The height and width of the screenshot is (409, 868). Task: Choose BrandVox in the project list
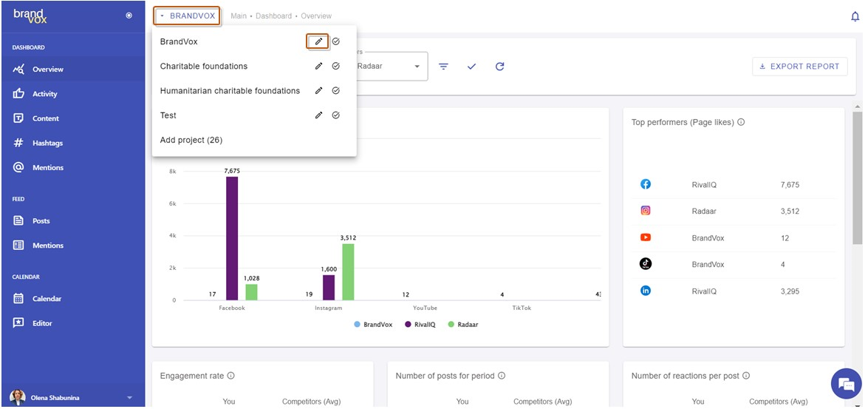pyautogui.click(x=179, y=41)
